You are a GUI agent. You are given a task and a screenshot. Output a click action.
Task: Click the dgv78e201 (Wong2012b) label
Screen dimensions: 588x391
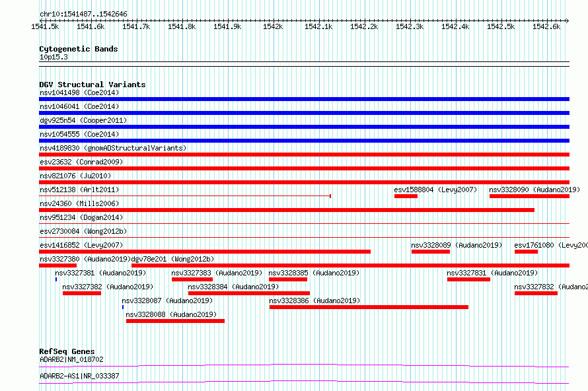(172, 259)
